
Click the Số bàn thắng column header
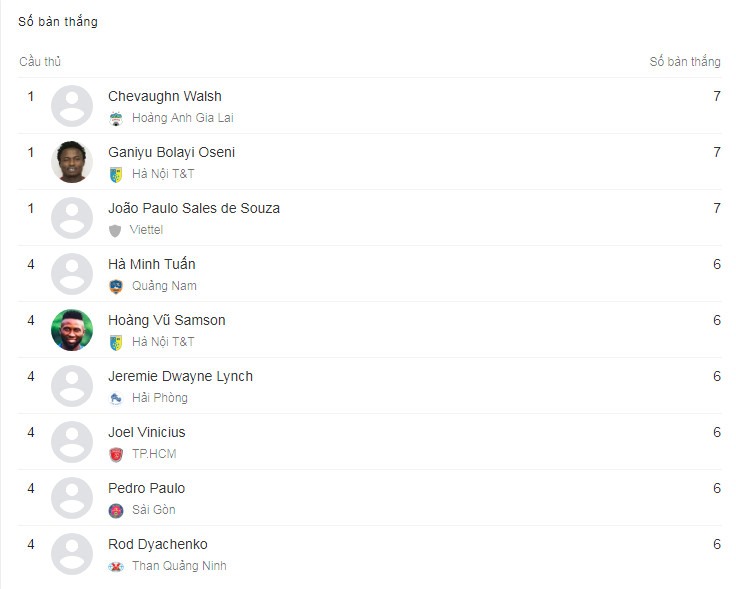tap(685, 61)
